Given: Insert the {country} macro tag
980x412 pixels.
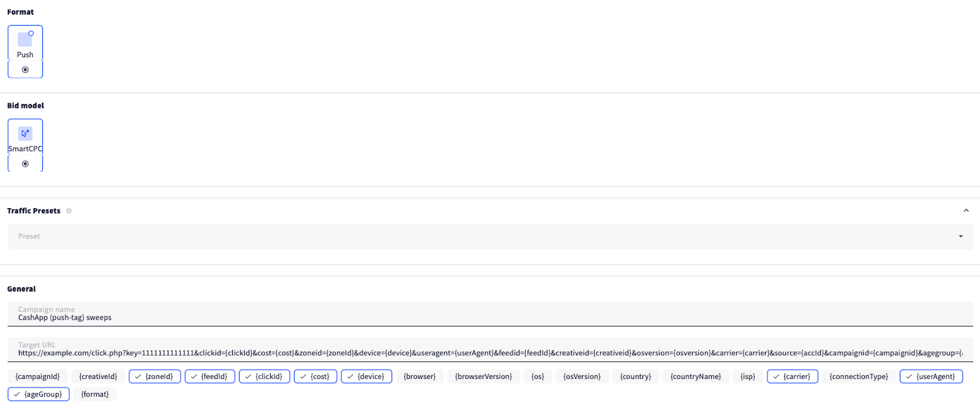Looking at the screenshot, I should pyautogui.click(x=636, y=376).
